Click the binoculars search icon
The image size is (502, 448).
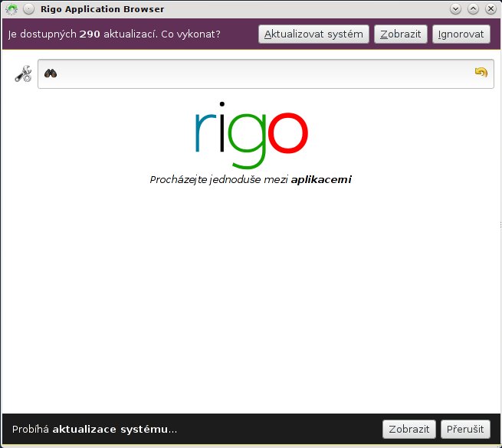[51, 74]
